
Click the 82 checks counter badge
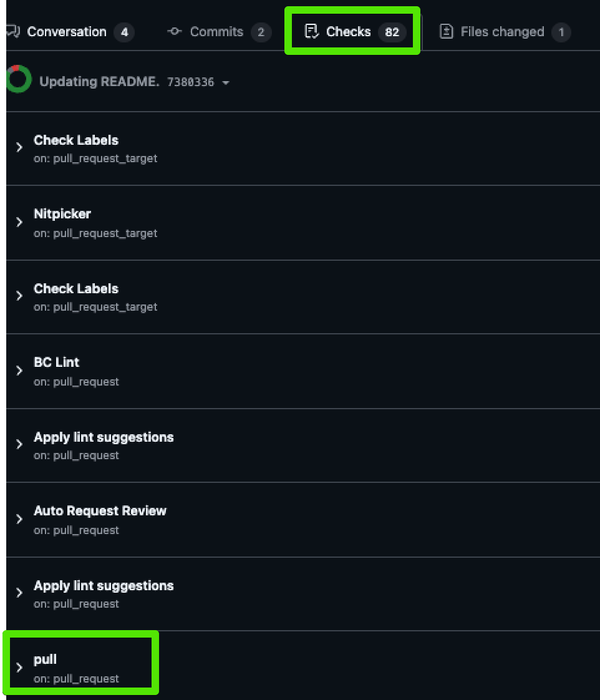tap(392, 32)
